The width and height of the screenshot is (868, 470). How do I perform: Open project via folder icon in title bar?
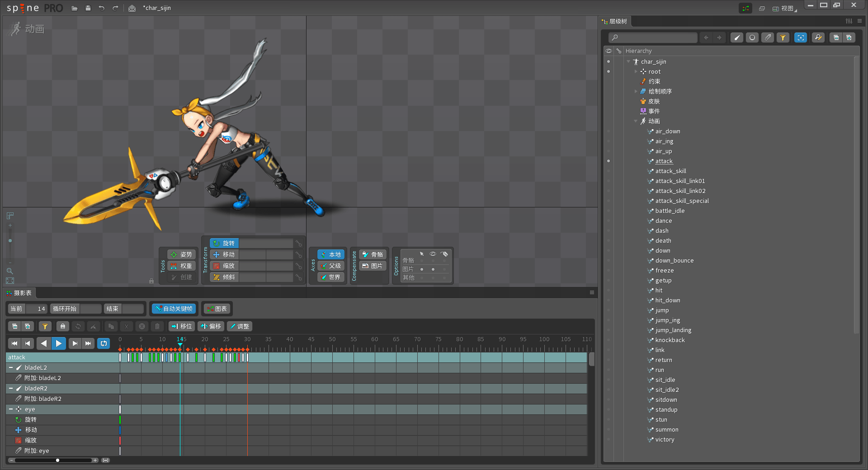tap(75, 8)
